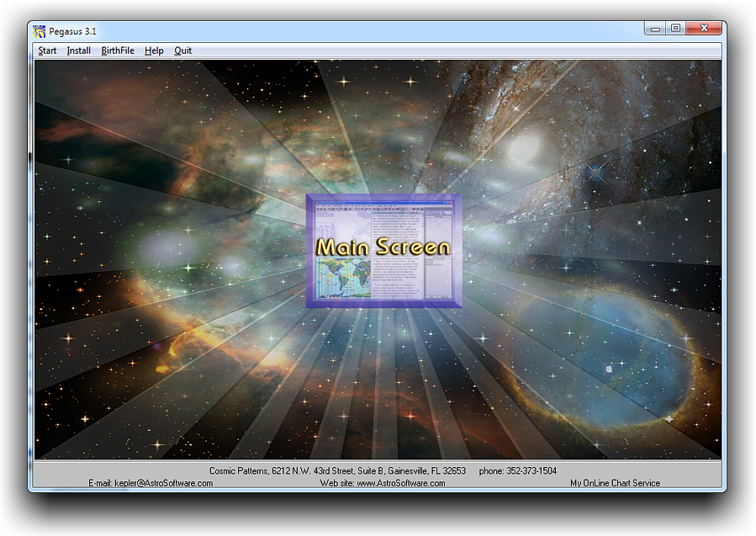Click the kepler@AstroSoftware.com email link

click(x=163, y=483)
